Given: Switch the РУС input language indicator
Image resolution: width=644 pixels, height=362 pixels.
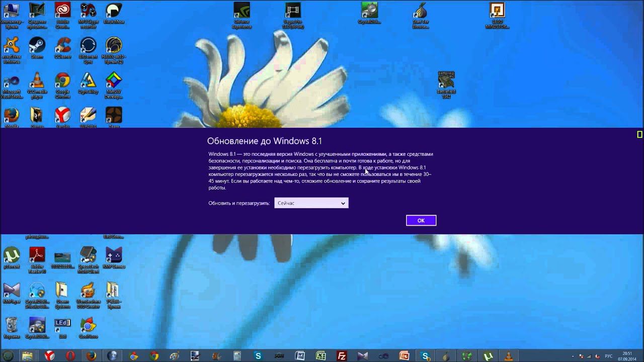Looking at the screenshot, I should click(609, 356).
